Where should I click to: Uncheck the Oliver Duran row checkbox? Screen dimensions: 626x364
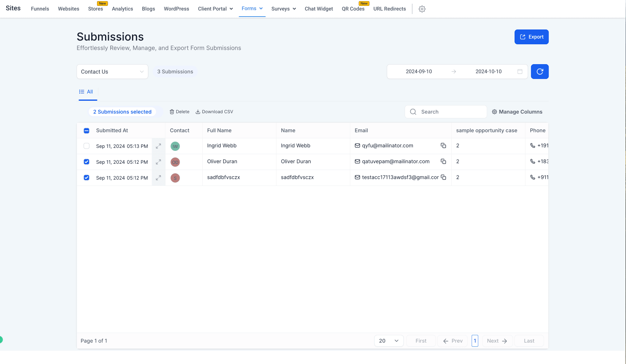pos(86,162)
